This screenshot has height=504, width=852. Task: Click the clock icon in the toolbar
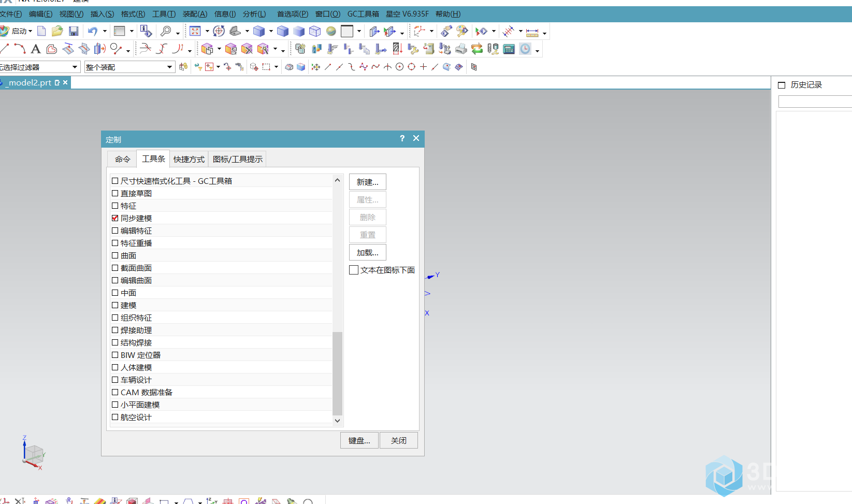point(525,49)
